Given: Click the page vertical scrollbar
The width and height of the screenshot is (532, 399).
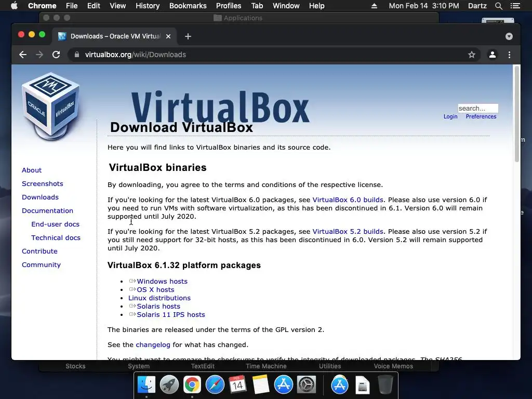Looking at the screenshot, I should [x=517, y=114].
